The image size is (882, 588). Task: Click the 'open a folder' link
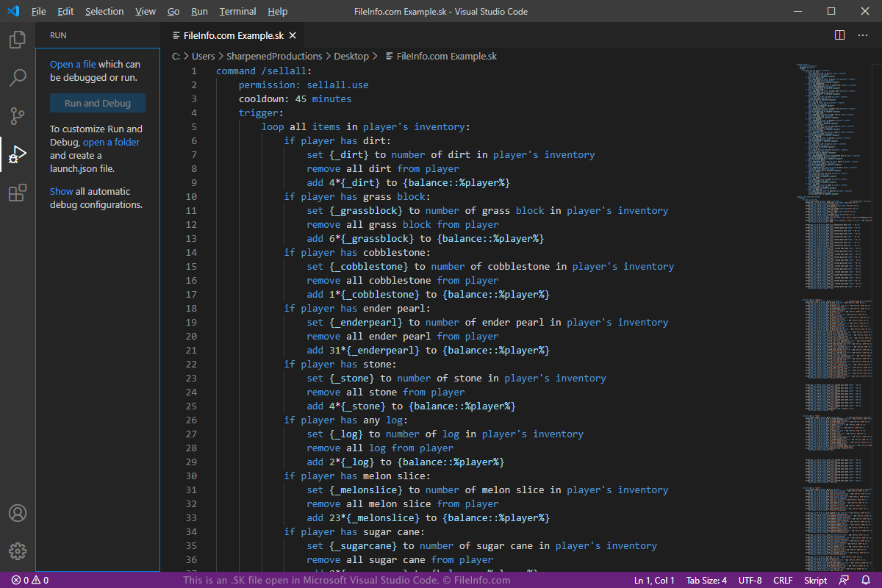110,142
